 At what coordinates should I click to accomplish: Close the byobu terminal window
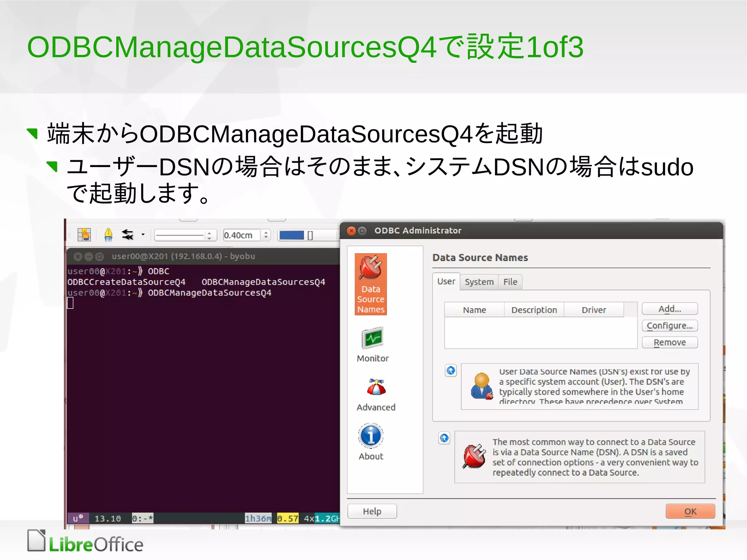tap(78, 256)
